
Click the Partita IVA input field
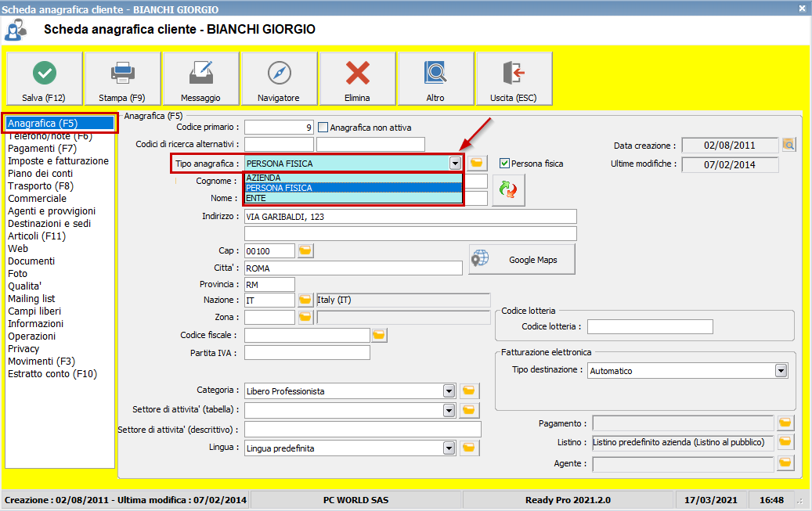tap(307, 353)
